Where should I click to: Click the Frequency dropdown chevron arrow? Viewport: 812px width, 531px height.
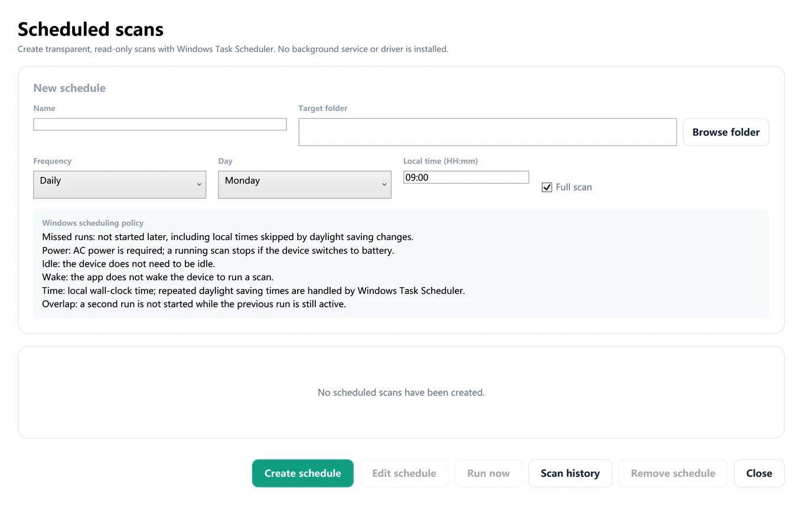click(199, 185)
